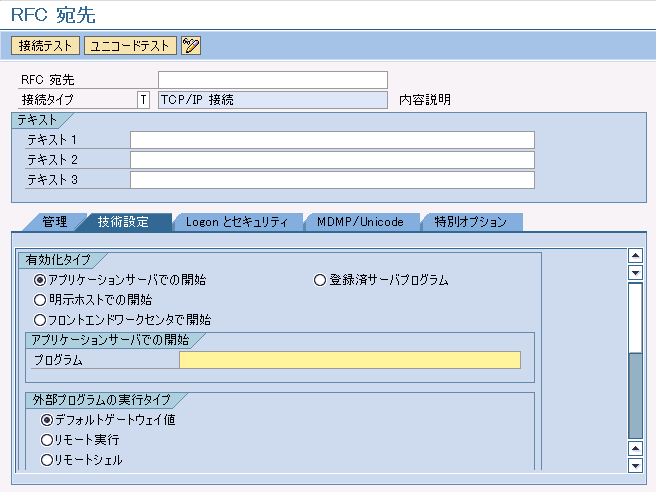
Task: Switch to Logon とセキュリティ tab
Action: 236,222
